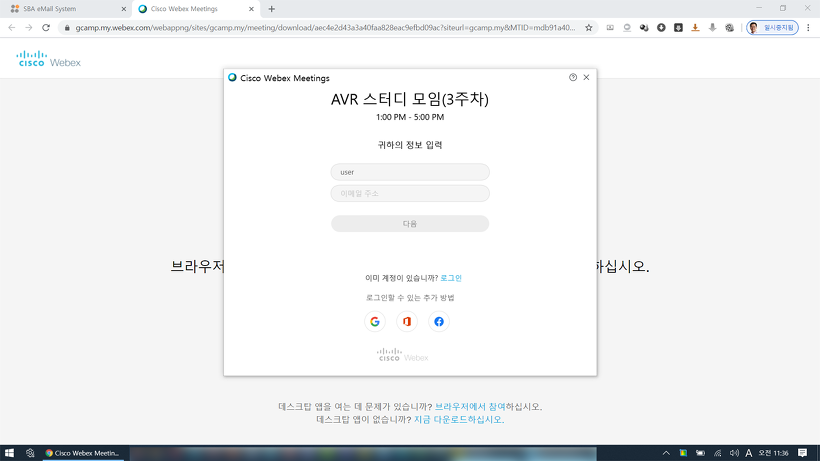The image size is (820, 461).
Task: Click the taskbar clock showing 11:36
Action: 773,453
